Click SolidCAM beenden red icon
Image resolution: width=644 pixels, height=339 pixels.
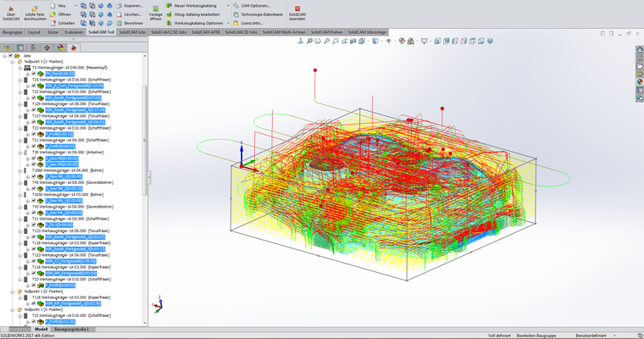297,8
